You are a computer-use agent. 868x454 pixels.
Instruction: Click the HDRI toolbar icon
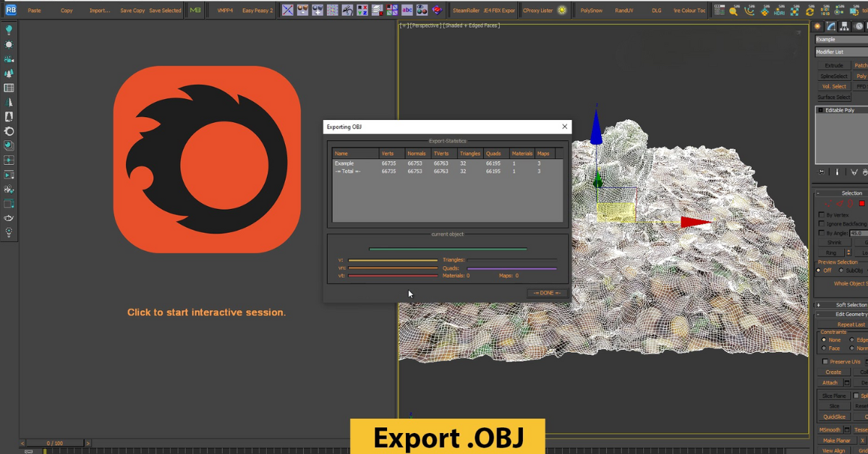[x=779, y=10]
